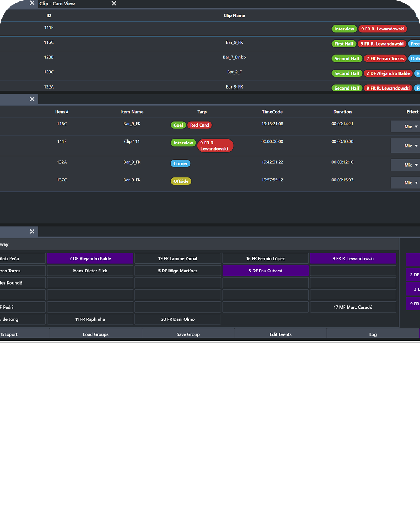Close the Clip - Cam View tab
This screenshot has height=532, width=420.
114,4
